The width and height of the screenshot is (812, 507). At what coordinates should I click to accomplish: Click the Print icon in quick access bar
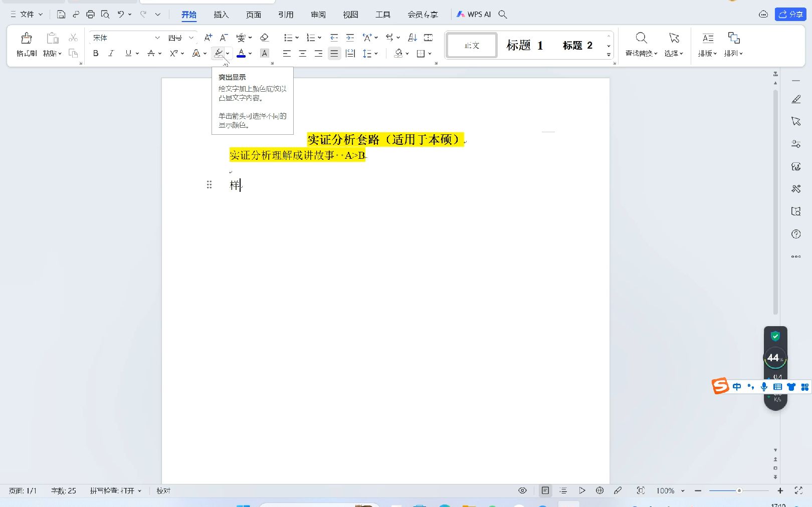click(90, 15)
